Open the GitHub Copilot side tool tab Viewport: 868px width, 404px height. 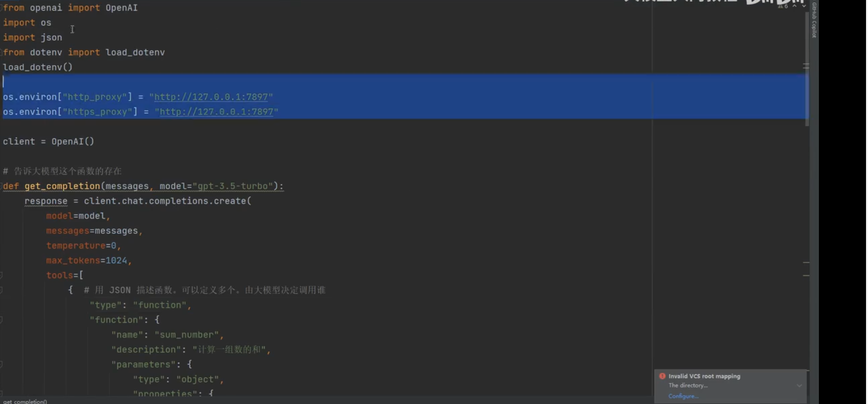coord(814,20)
